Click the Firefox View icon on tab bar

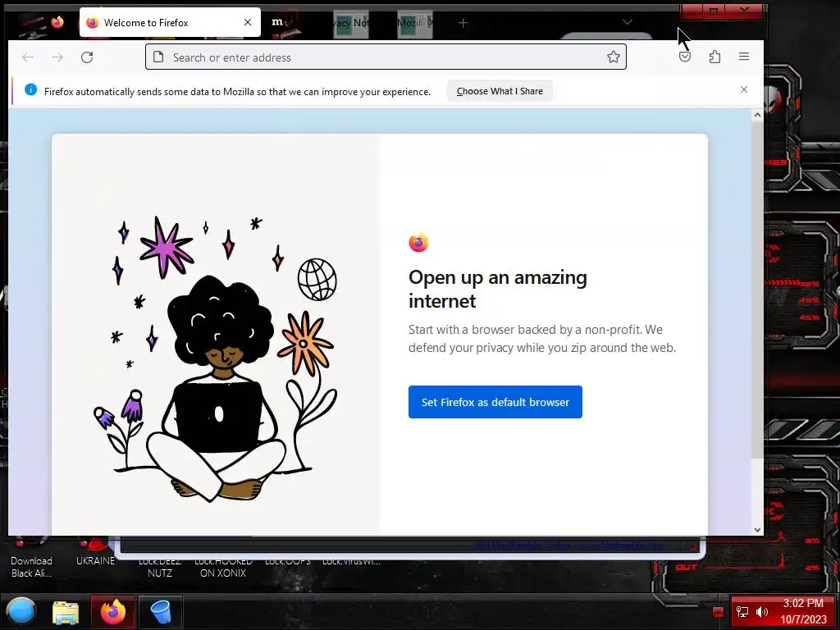point(57,22)
